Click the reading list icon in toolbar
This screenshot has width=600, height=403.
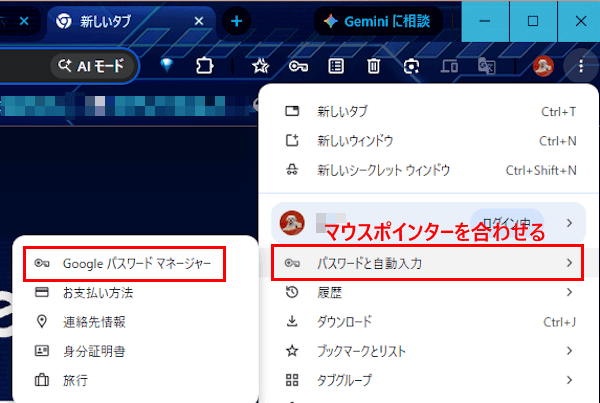click(336, 66)
